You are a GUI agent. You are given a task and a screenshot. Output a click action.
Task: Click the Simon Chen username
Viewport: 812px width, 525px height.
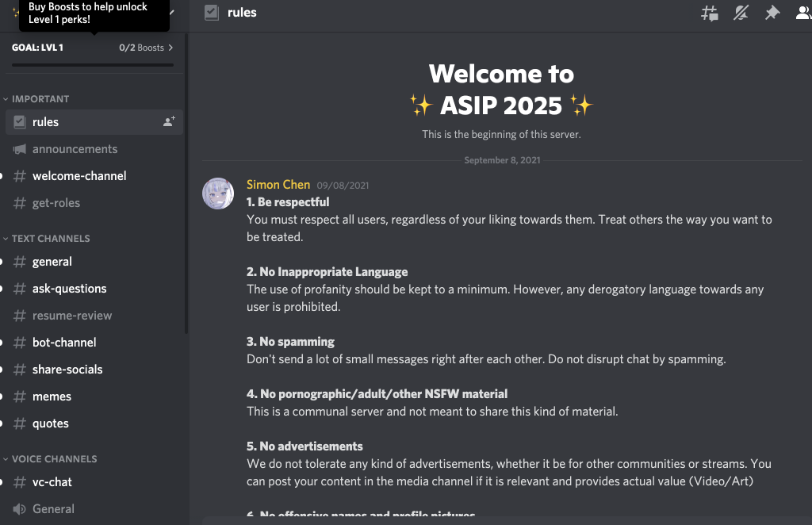point(278,185)
